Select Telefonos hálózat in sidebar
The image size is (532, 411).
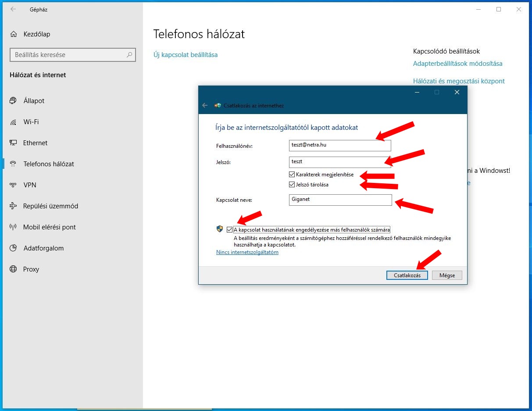click(48, 164)
